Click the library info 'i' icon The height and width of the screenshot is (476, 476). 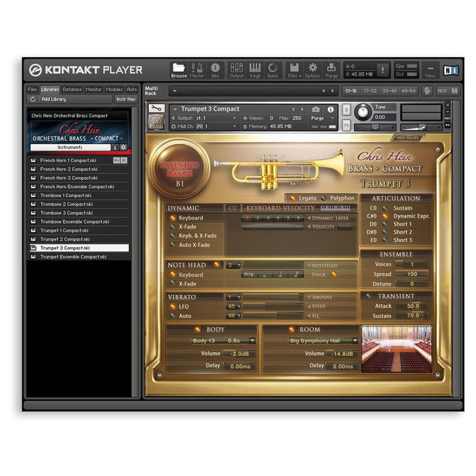click(x=115, y=147)
